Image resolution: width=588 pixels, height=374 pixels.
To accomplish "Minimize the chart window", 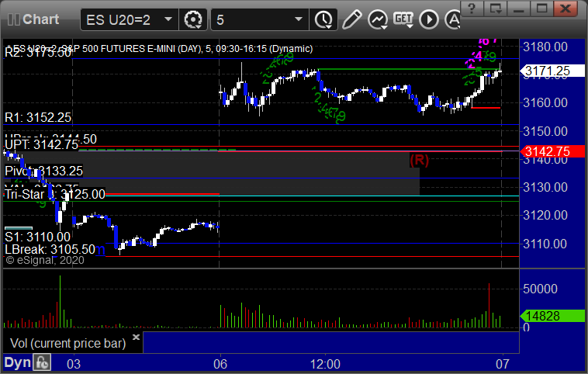I will (x=519, y=9).
